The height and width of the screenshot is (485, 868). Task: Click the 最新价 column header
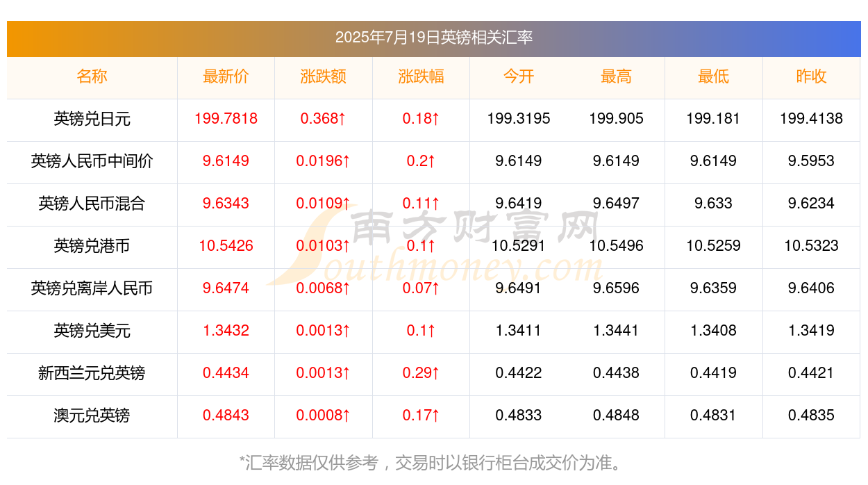click(226, 76)
